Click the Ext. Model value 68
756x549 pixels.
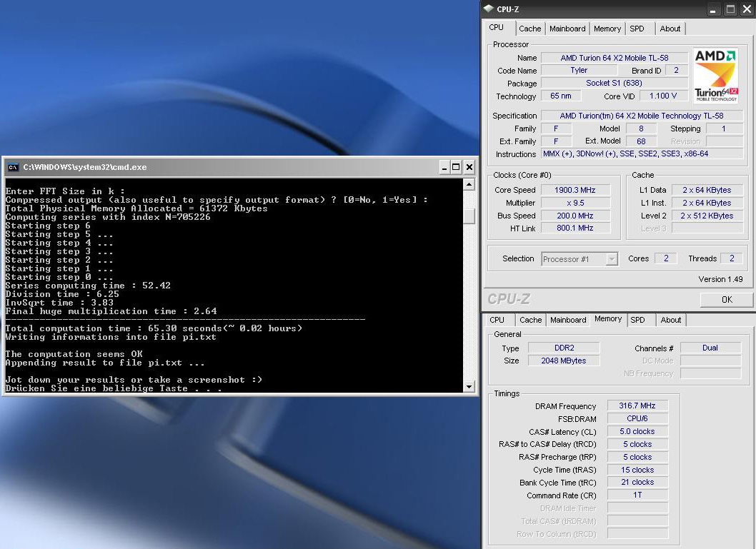(641, 141)
